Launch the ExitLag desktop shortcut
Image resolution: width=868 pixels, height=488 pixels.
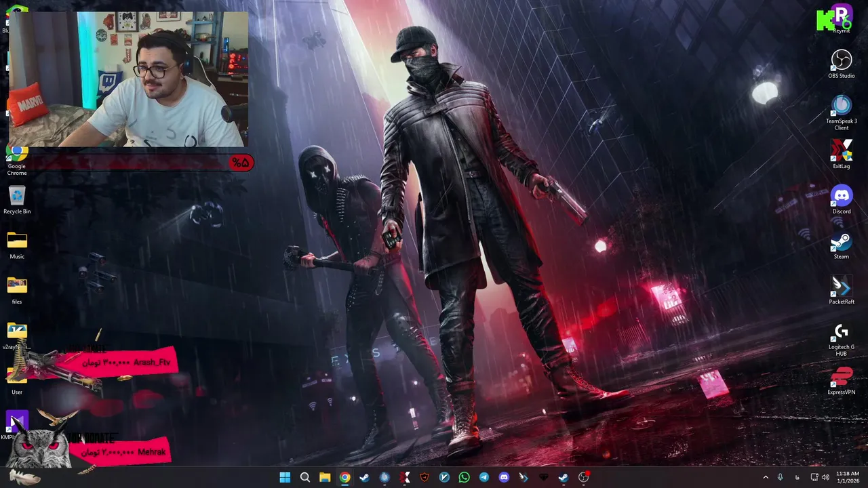(x=842, y=155)
